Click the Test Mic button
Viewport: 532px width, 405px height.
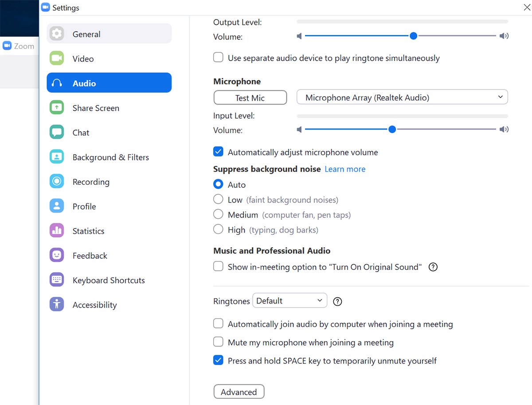[x=250, y=98]
